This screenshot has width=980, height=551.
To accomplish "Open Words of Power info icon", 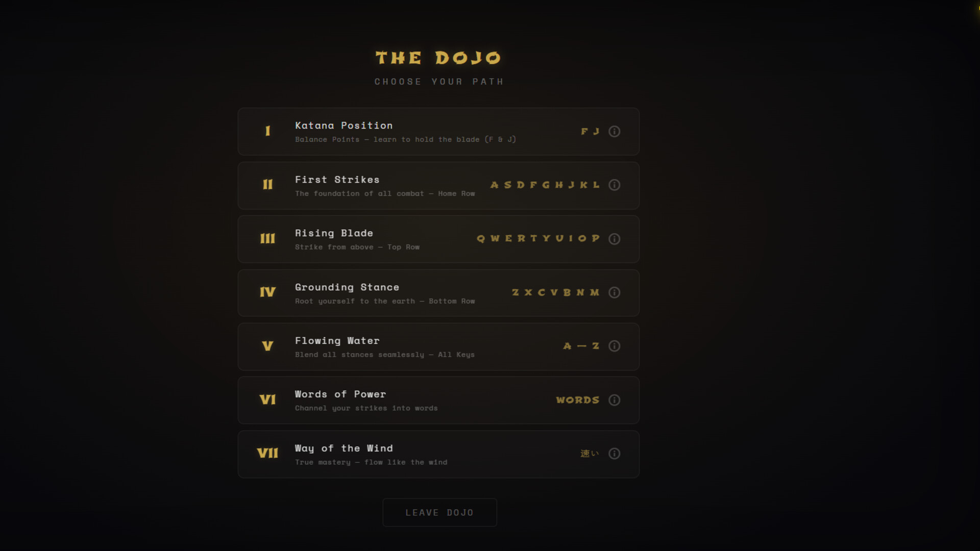I will (x=614, y=400).
